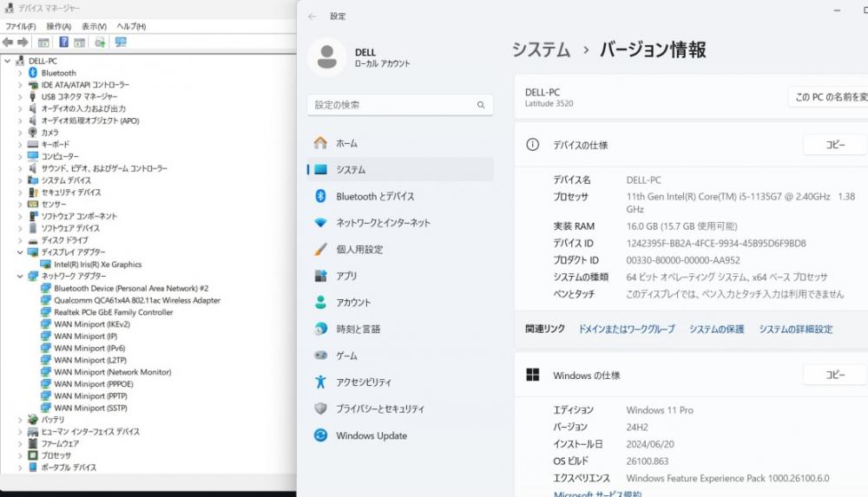
Task: Collapse the DELL-PC root node
Action: pyautogui.click(x=7, y=61)
